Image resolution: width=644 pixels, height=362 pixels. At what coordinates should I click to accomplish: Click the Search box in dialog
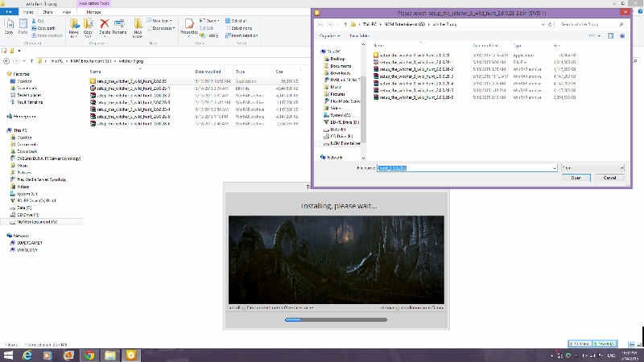(592, 25)
